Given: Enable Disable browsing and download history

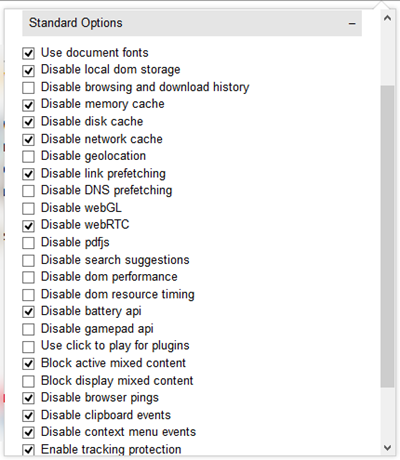Looking at the screenshot, I should tap(28, 88).
